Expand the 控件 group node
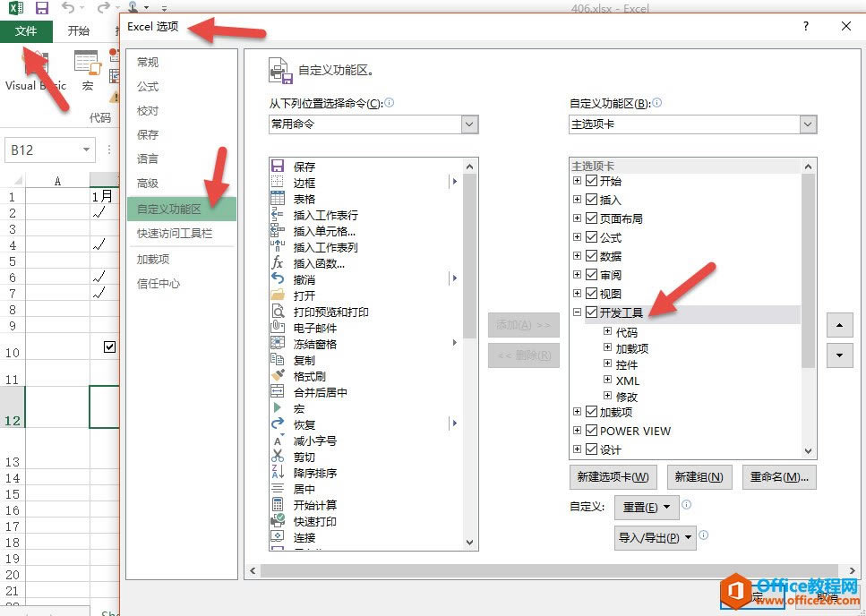 click(x=607, y=364)
